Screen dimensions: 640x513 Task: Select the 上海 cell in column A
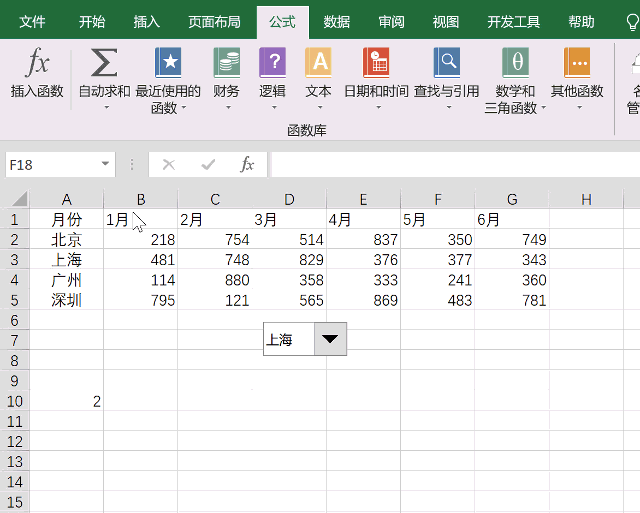tap(67, 260)
